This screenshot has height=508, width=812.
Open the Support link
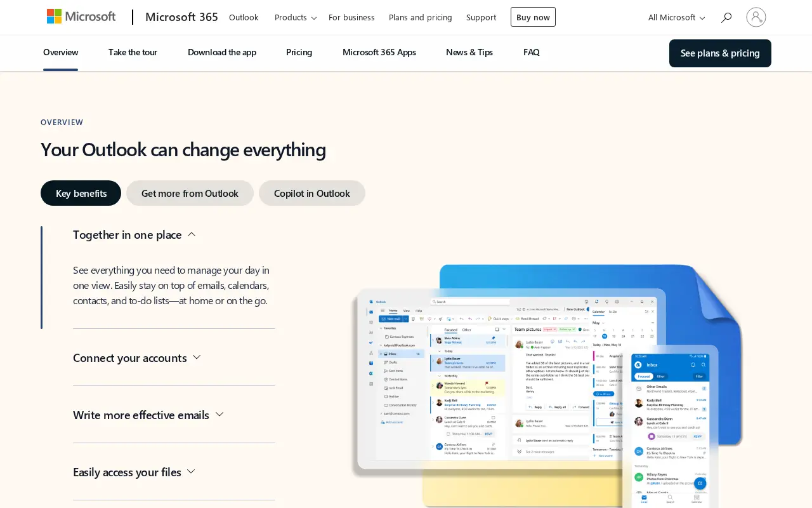tap(481, 17)
